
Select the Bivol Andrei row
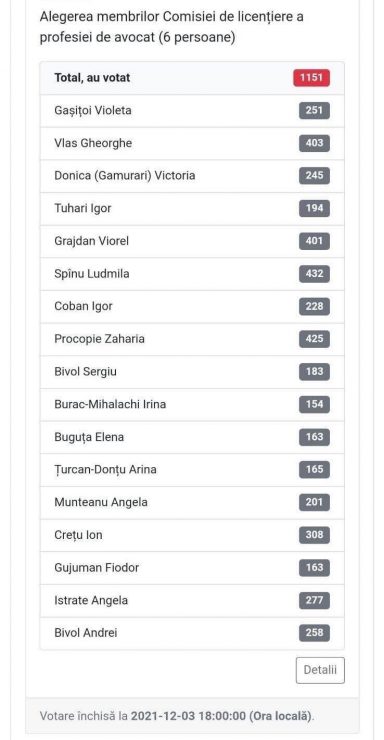(x=192, y=633)
